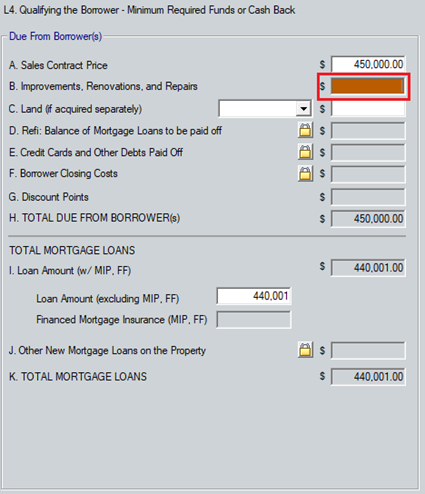Click the Loan Amount w/ MIP, FF field

368,268
